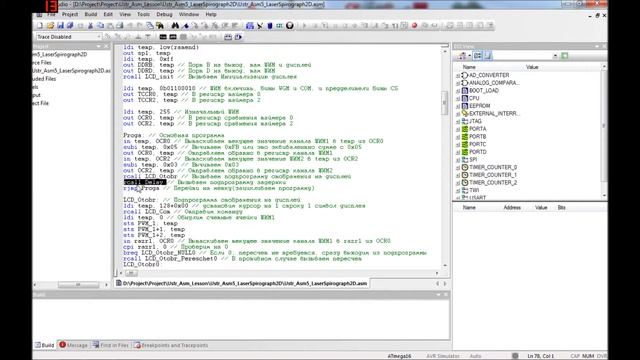Click the last icon in trace toolbar
The width and height of the screenshot is (640, 360).
pyautogui.click(x=238, y=37)
